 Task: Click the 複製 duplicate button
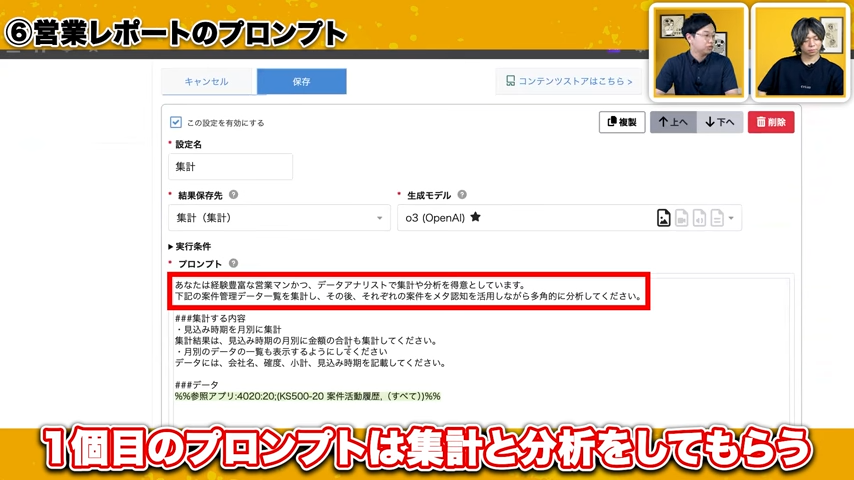622,122
